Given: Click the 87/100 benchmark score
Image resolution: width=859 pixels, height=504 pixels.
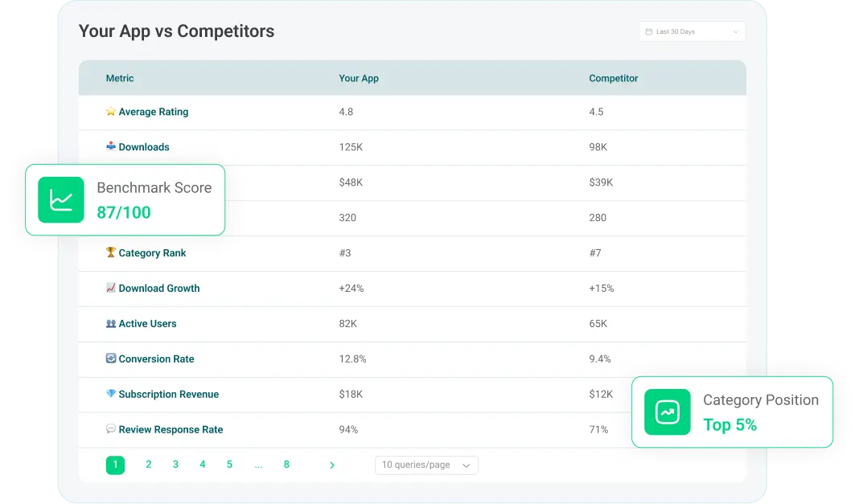Looking at the screenshot, I should point(124,212).
